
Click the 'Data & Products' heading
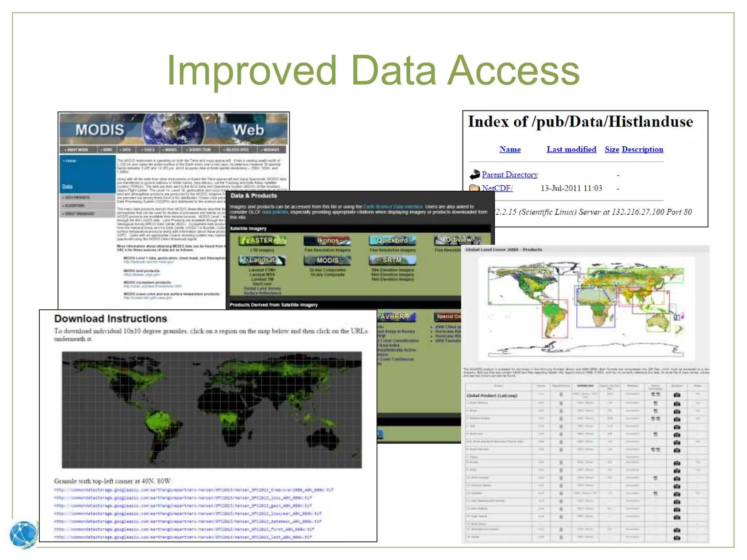pyautogui.click(x=253, y=196)
